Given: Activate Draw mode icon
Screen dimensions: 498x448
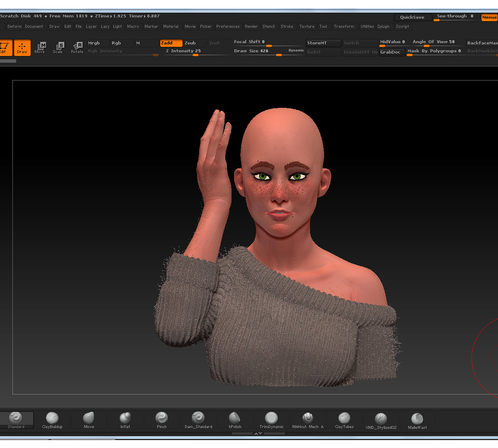Looking at the screenshot, I should click(22, 48).
